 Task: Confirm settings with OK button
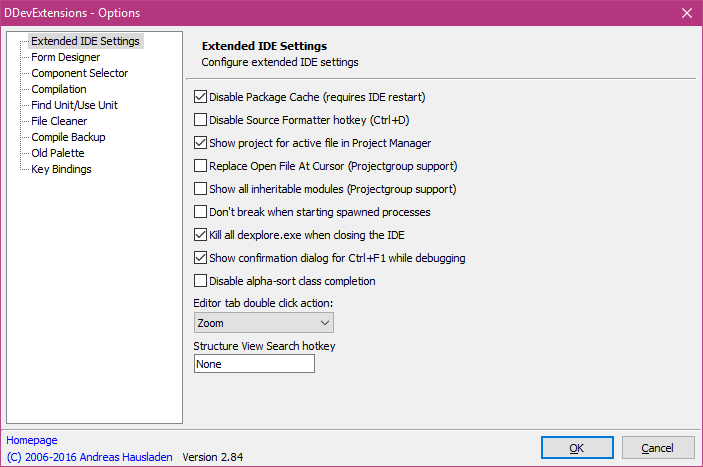tap(577, 448)
